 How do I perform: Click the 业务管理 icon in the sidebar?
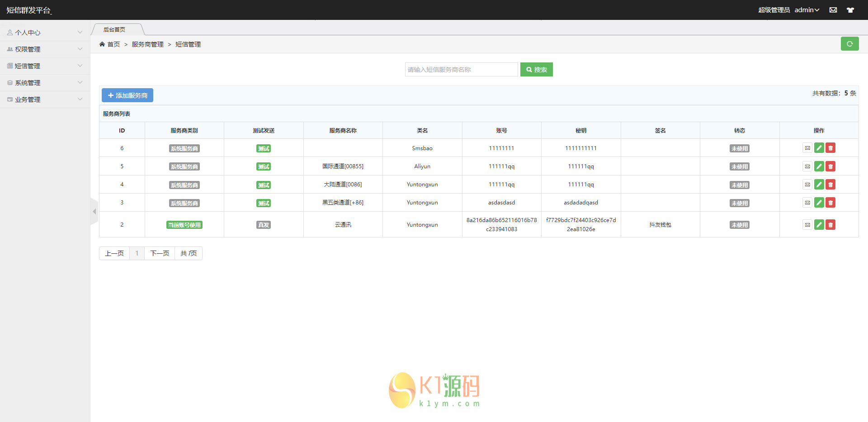point(10,100)
